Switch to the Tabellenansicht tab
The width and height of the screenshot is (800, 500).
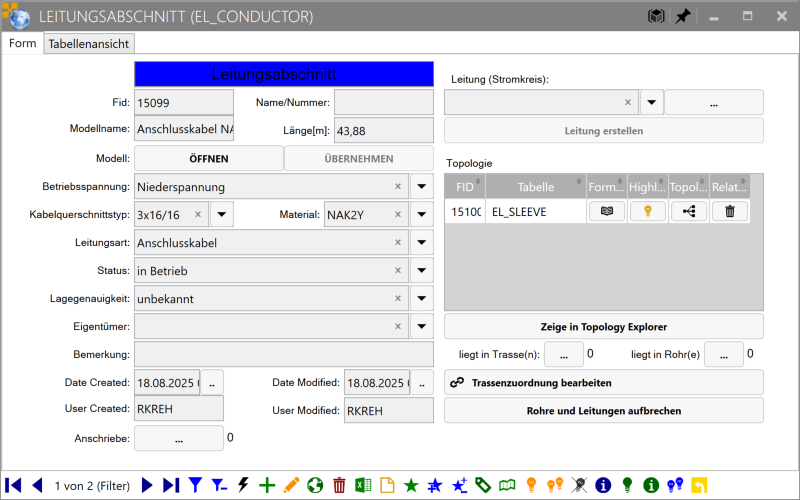[89, 44]
